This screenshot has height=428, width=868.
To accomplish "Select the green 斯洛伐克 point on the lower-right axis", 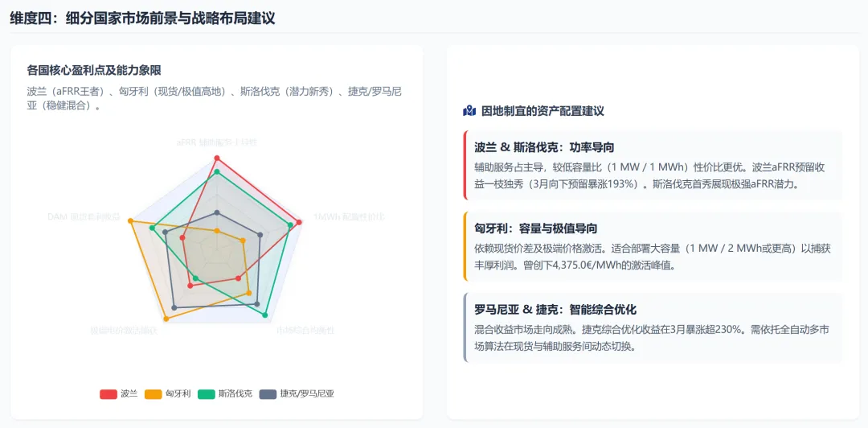I will (x=264, y=315).
